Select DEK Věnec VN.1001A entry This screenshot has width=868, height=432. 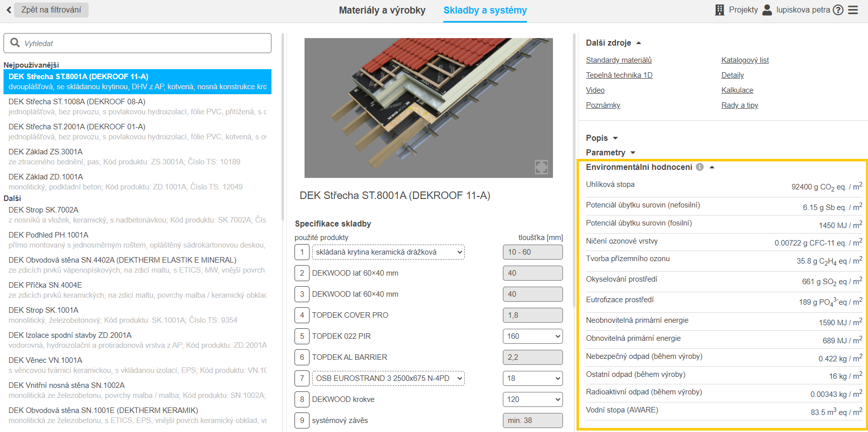click(x=137, y=365)
